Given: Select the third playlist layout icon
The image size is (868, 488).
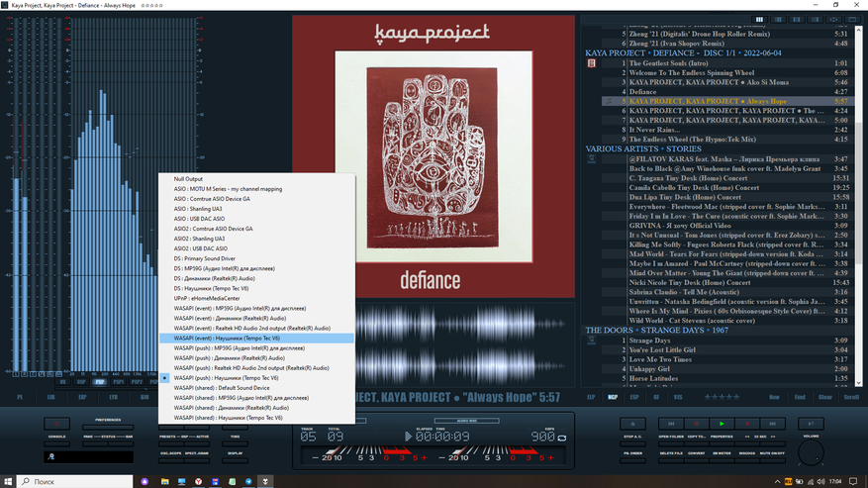Looking at the screenshot, I should tap(797, 20).
